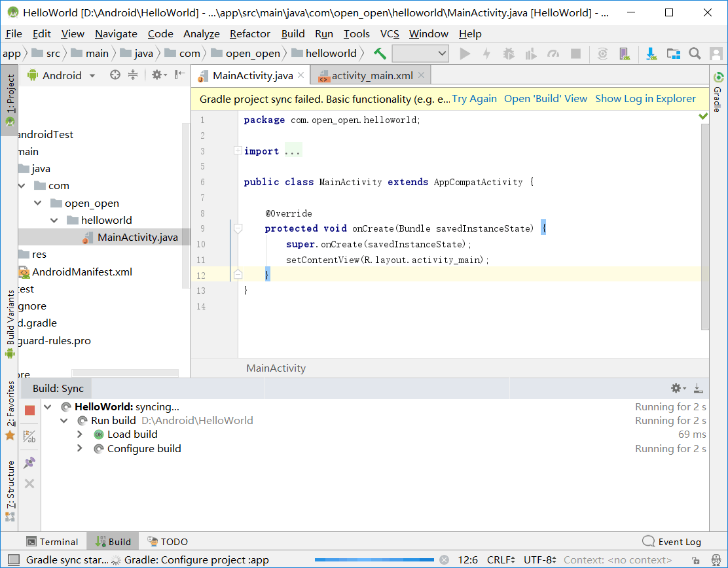Click the Make Project hammer icon
The height and width of the screenshot is (568, 728).
(380, 54)
